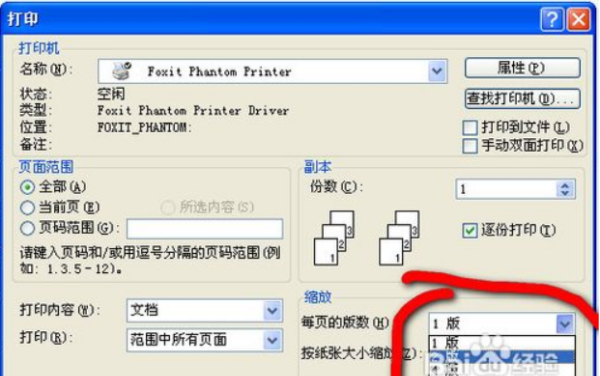Increase copies with the up spinner arrow
The image size is (600, 376).
565,185
